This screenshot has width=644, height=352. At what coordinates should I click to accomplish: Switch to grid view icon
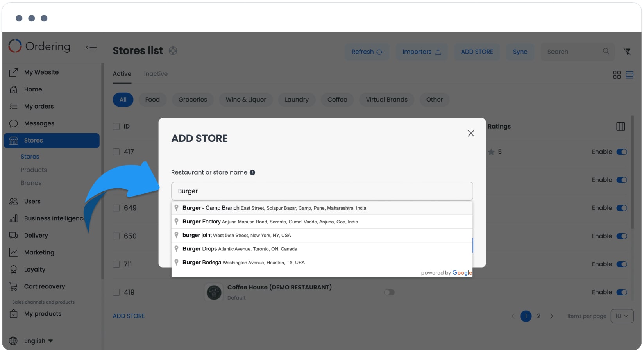(x=617, y=75)
